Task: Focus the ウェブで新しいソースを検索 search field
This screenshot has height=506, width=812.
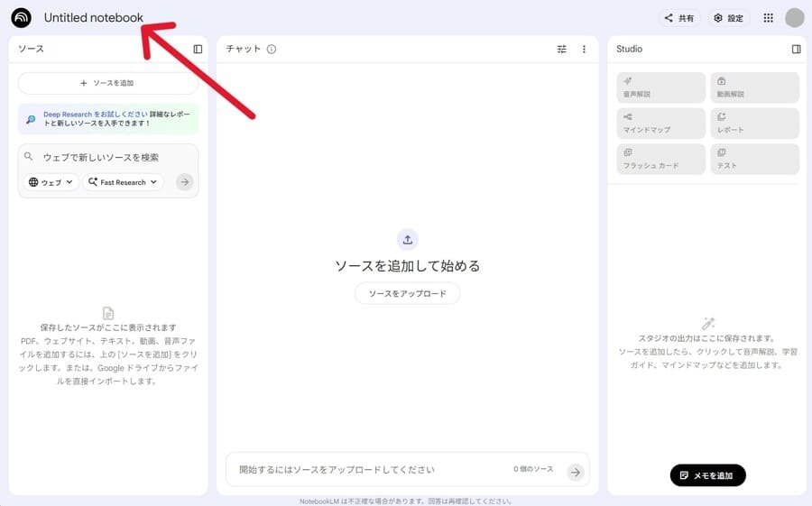Action: [x=101, y=157]
